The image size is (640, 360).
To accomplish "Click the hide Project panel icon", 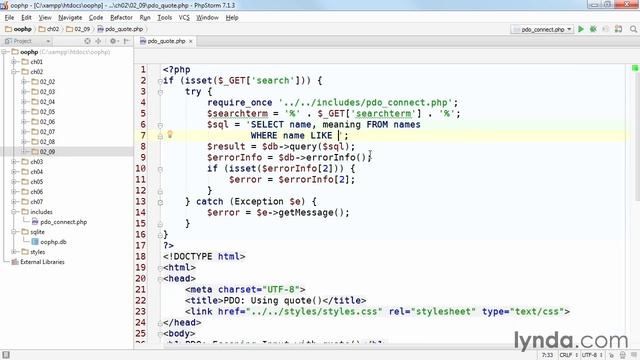I will pyautogui.click(x=127, y=41).
